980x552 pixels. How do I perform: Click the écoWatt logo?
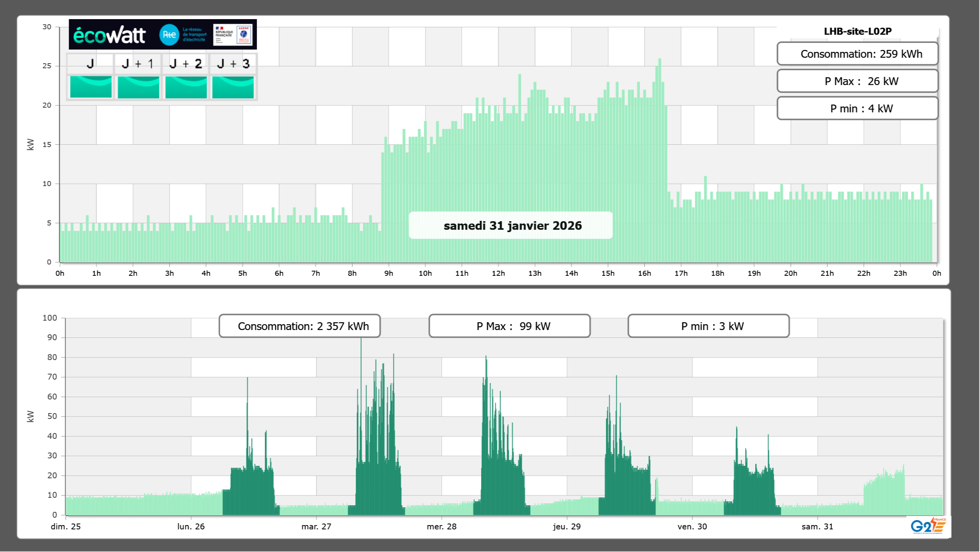point(109,35)
